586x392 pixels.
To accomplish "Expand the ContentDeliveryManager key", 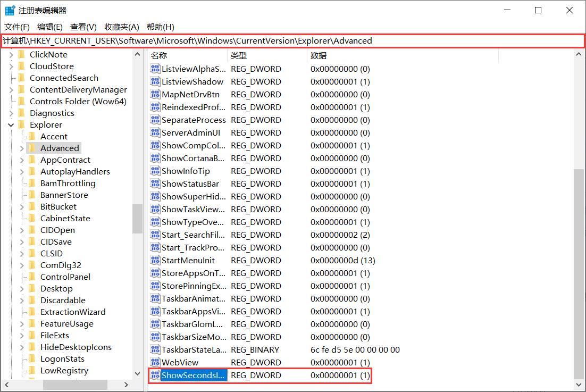I will (x=11, y=90).
